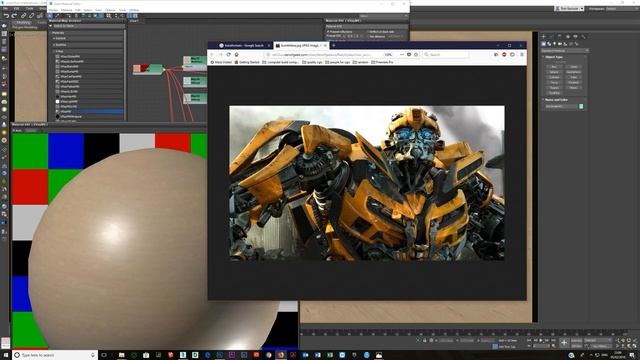This screenshot has height=360, width=640.
Task: Open Excel from the Windows taskbar
Action: tap(330, 355)
